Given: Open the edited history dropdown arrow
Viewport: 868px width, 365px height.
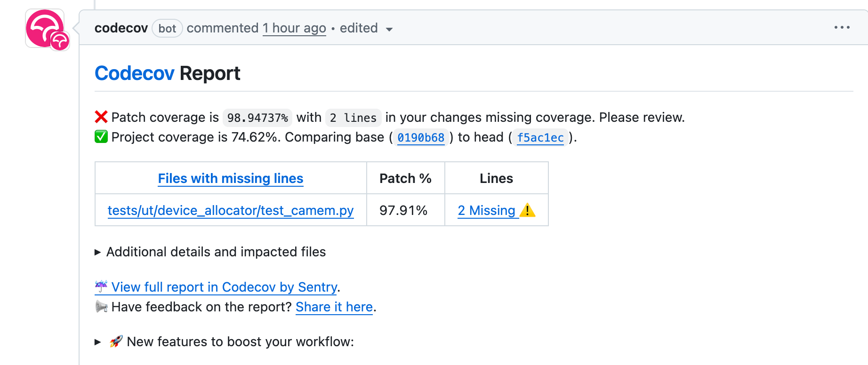Looking at the screenshot, I should pos(389,29).
